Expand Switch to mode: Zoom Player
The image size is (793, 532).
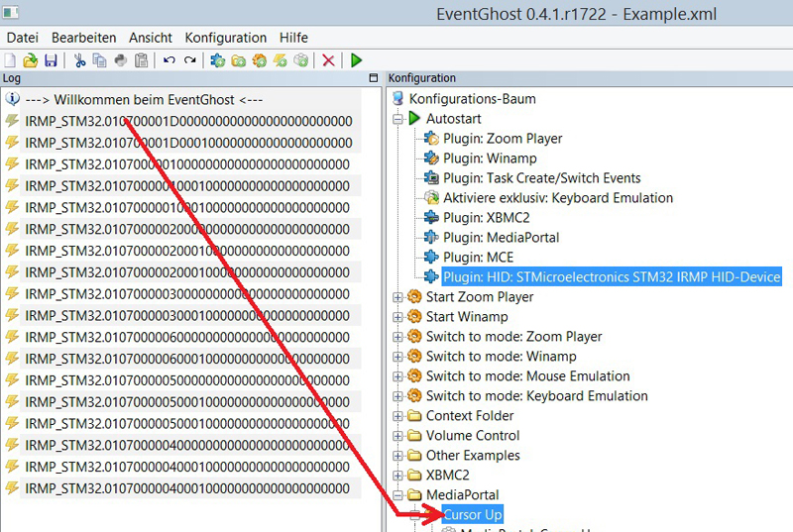coord(398,337)
